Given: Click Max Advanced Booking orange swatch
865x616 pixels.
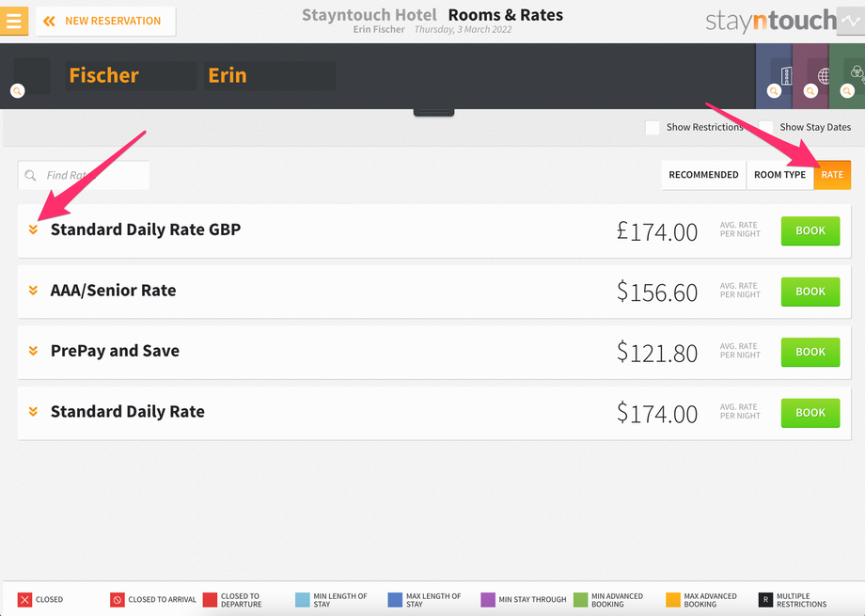Looking at the screenshot, I should coord(673,599).
